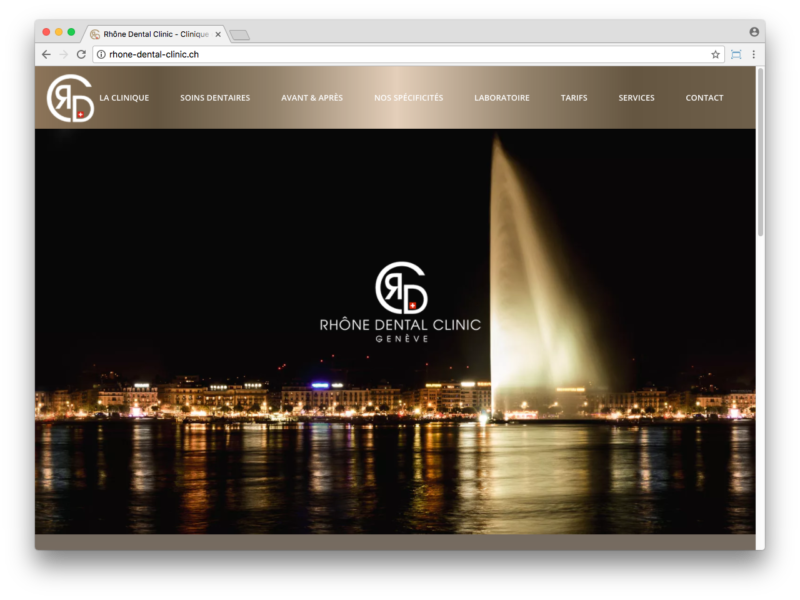Navigate to Nos Spécificités

click(x=408, y=98)
